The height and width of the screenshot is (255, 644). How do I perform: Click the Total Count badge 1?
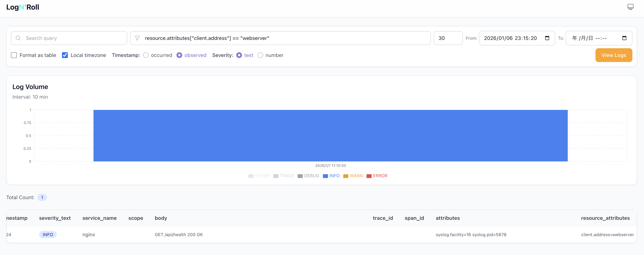42,197
